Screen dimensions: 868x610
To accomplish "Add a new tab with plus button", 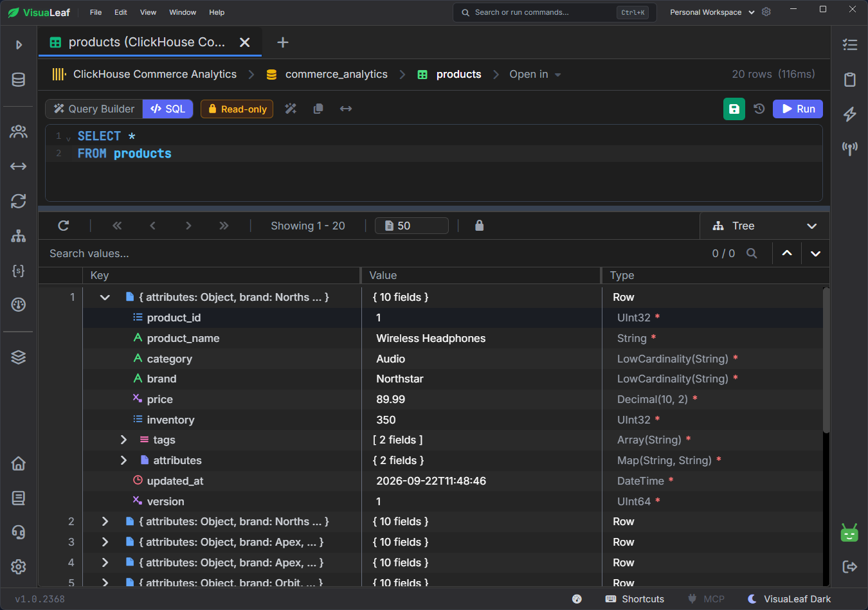I will 283,42.
